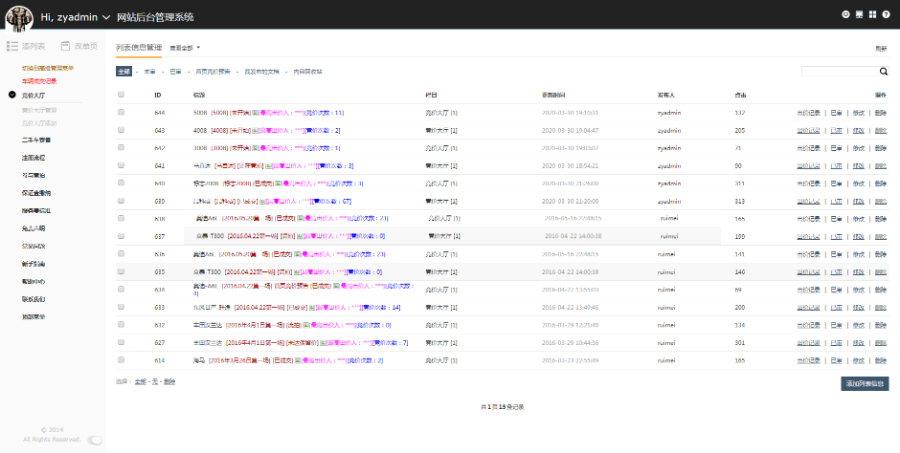Viewport: 900px width, 453px height.
Task: Open the red-text link in the sidebar
Action: pos(40,82)
